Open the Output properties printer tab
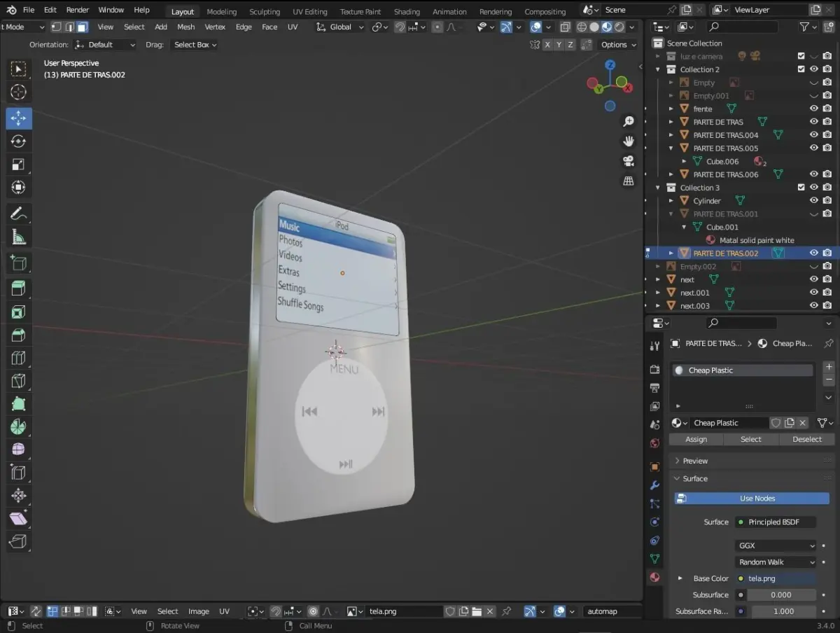 pyautogui.click(x=654, y=387)
